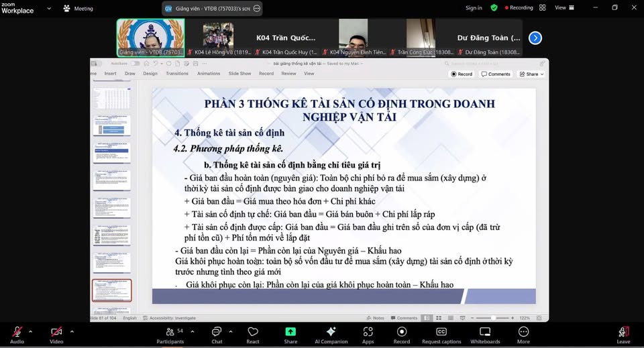Open the More options menu
This screenshot has height=348, width=644.
tap(523, 332)
